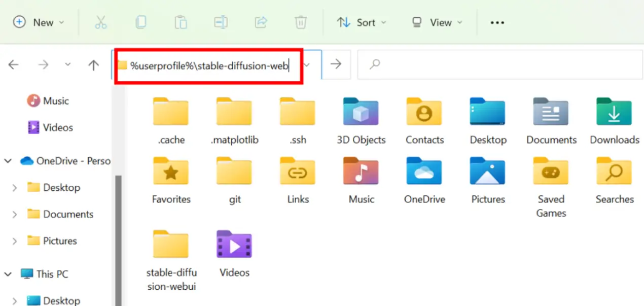
Task: Select the Searches folder
Action: pos(614,180)
